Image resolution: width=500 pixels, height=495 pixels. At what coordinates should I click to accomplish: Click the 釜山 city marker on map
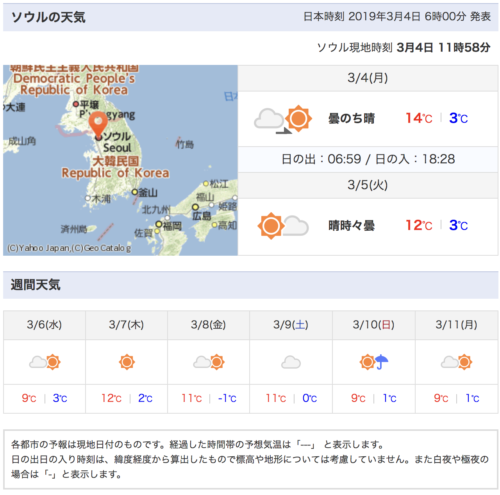coord(135,192)
